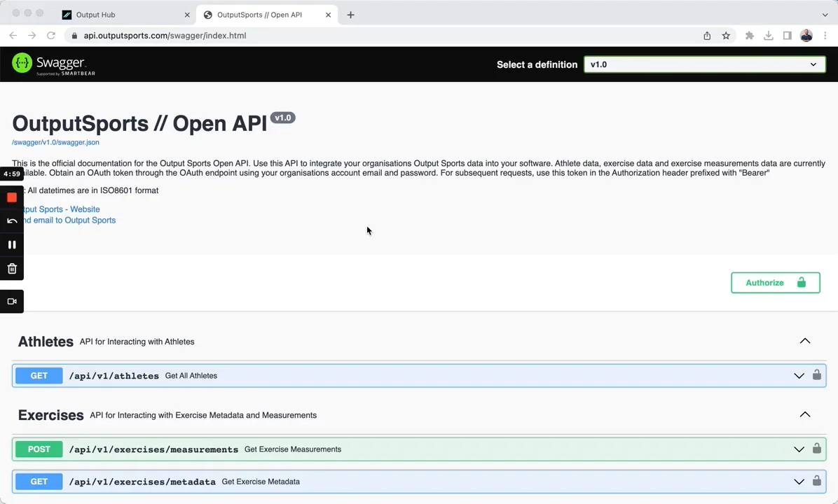Image resolution: width=838 pixels, height=504 pixels.
Task: Click the blue GET badge for metadata
Action: (39, 482)
